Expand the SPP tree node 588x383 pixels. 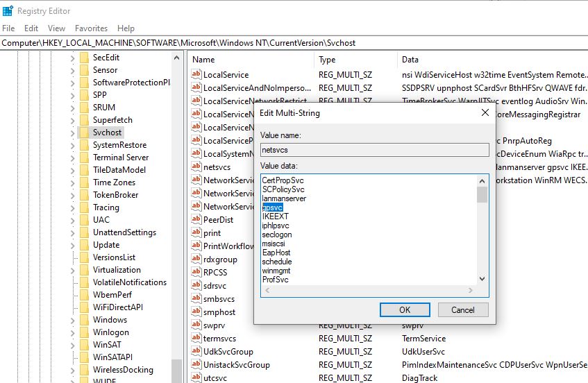tap(72, 96)
